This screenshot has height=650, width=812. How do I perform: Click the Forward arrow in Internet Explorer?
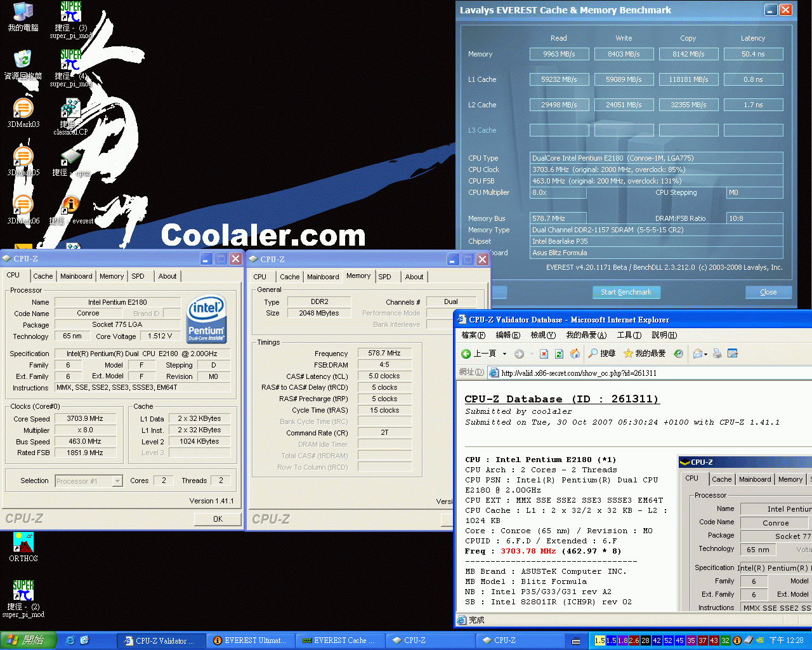point(519,354)
